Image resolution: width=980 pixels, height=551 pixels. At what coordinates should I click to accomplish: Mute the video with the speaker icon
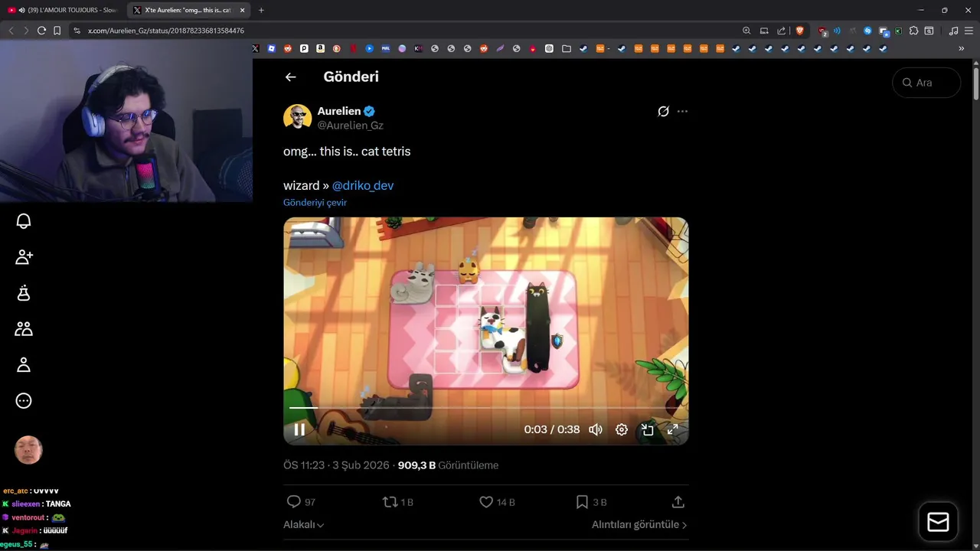[x=595, y=429]
